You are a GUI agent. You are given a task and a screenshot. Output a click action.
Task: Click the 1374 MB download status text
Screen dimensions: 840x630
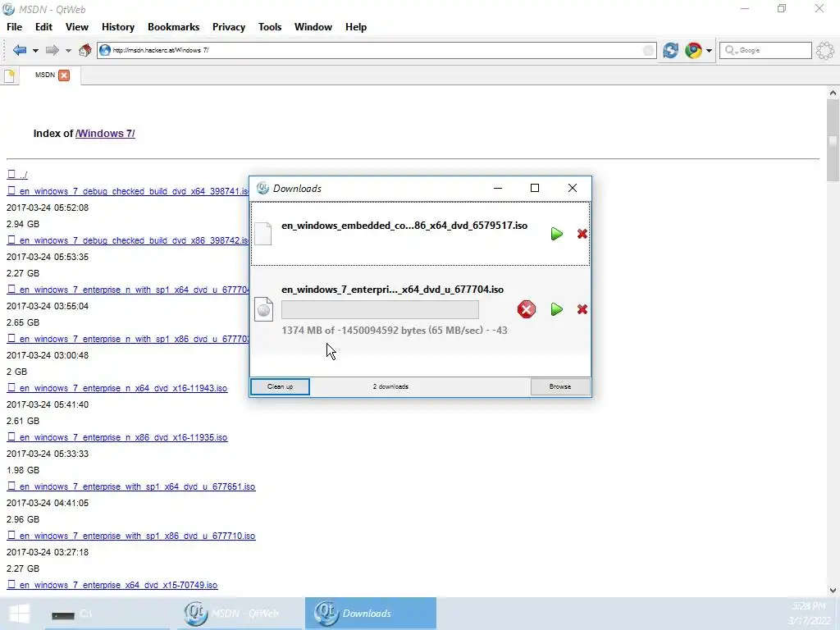click(x=395, y=331)
